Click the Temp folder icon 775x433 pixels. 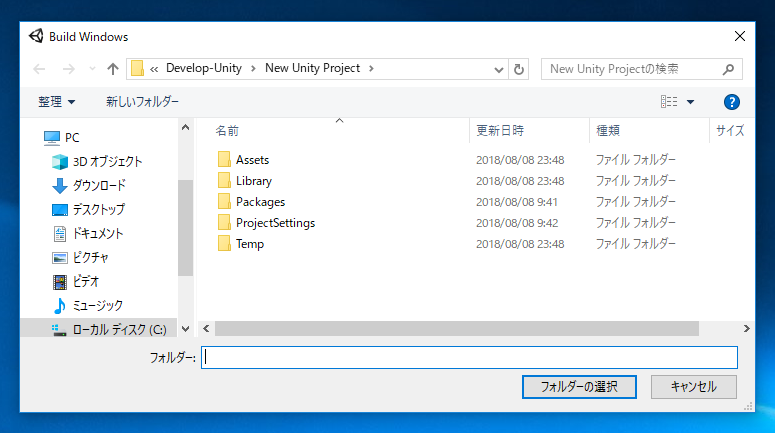(x=224, y=243)
